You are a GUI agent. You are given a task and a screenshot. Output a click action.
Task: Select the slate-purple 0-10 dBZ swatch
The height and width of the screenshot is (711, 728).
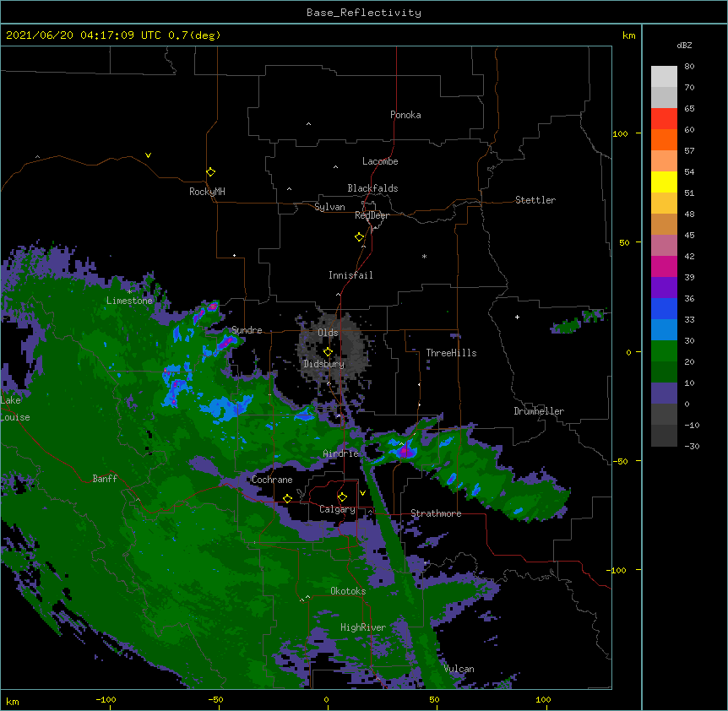[664, 393]
